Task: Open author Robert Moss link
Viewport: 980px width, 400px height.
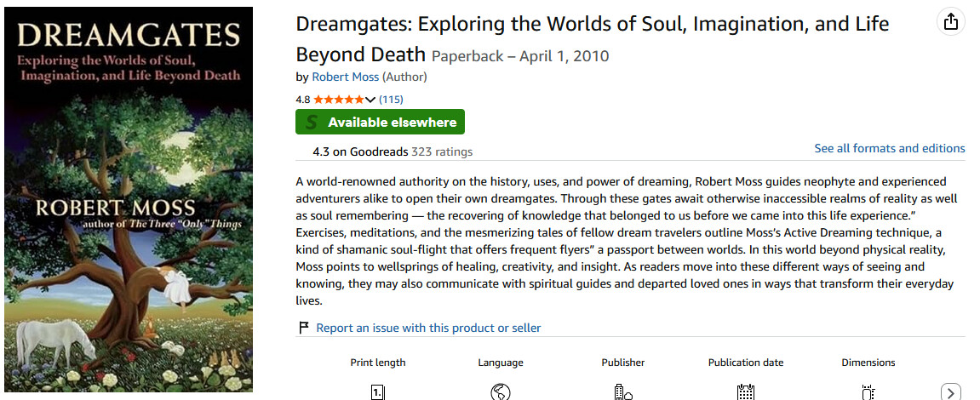Action: (345, 77)
